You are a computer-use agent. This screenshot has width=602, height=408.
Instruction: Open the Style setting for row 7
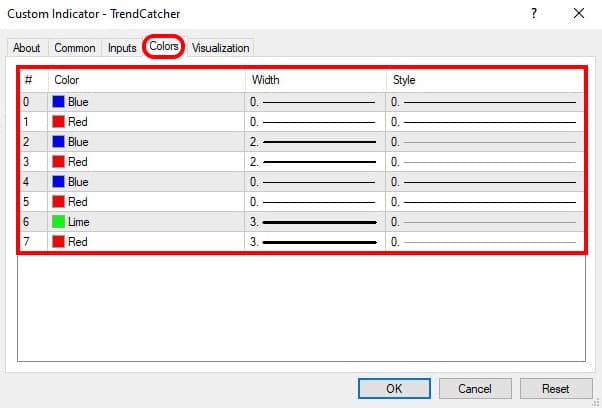point(485,242)
